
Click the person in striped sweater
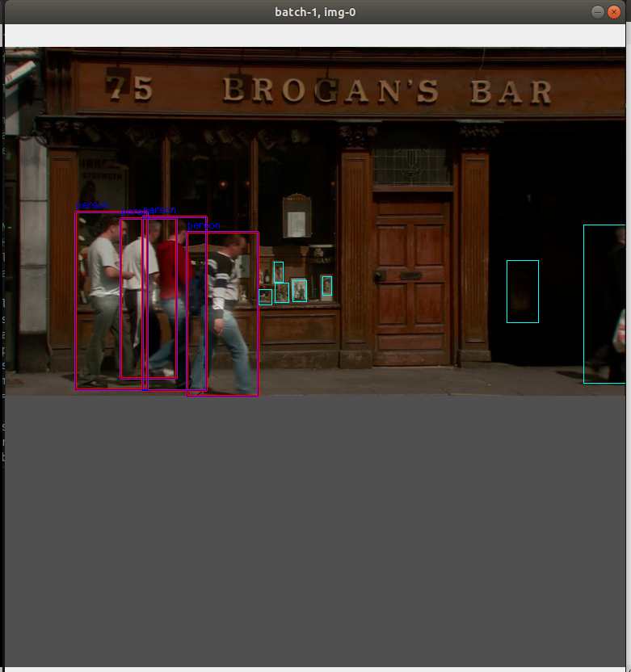[222, 313]
